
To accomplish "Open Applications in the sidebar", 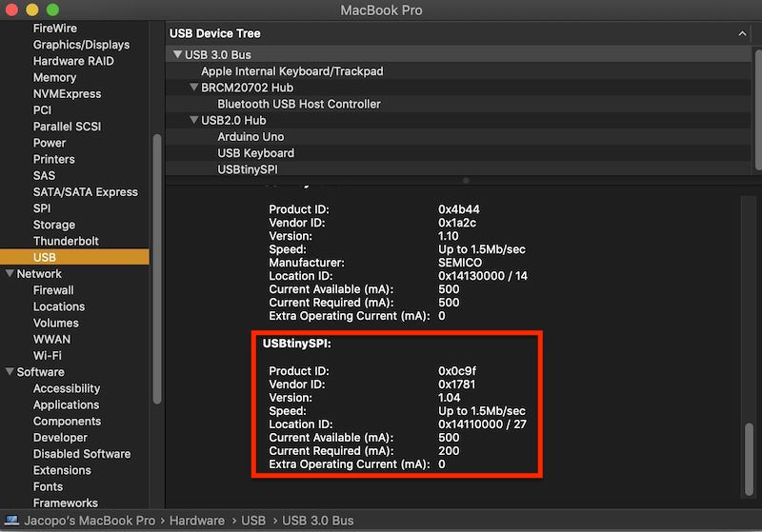I will (66, 404).
